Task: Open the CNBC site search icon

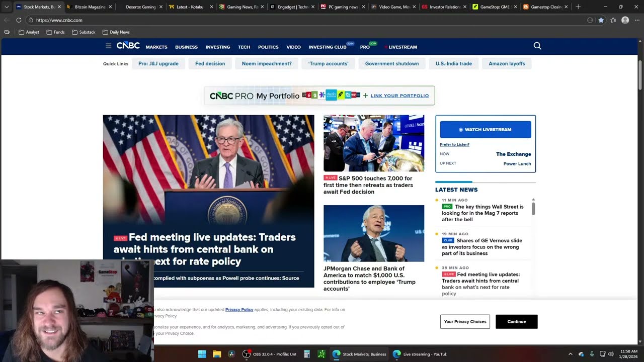Action: click(537, 46)
